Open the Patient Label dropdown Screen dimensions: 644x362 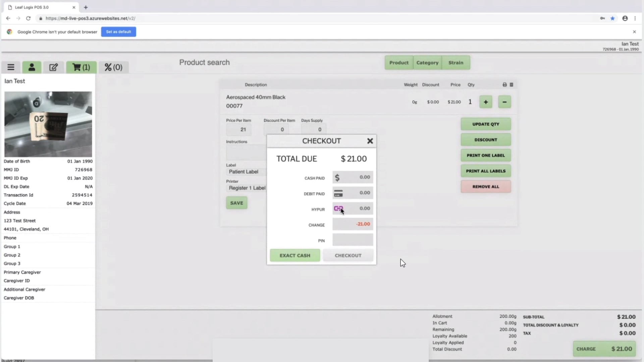tap(247, 172)
